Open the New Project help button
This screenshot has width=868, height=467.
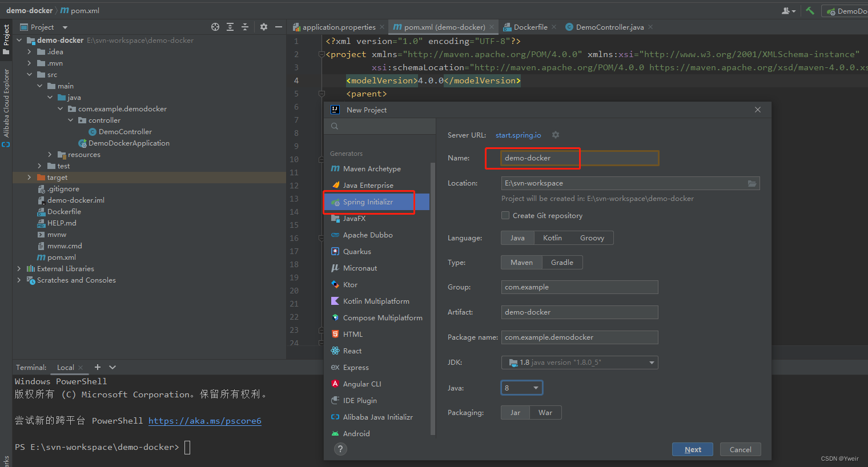coord(340,449)
